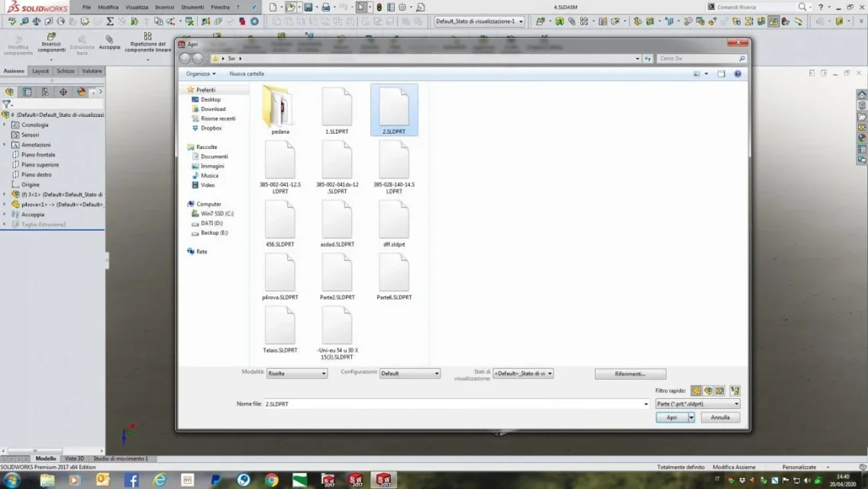The image size is (868, 489).
Task: Click the Annulla button
Action: [720, 418]
